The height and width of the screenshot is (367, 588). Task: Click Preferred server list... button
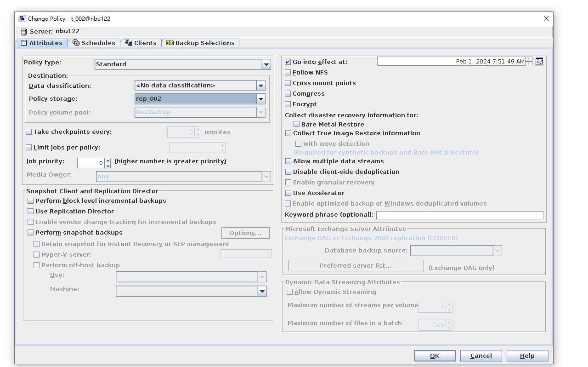pos(356,265)
